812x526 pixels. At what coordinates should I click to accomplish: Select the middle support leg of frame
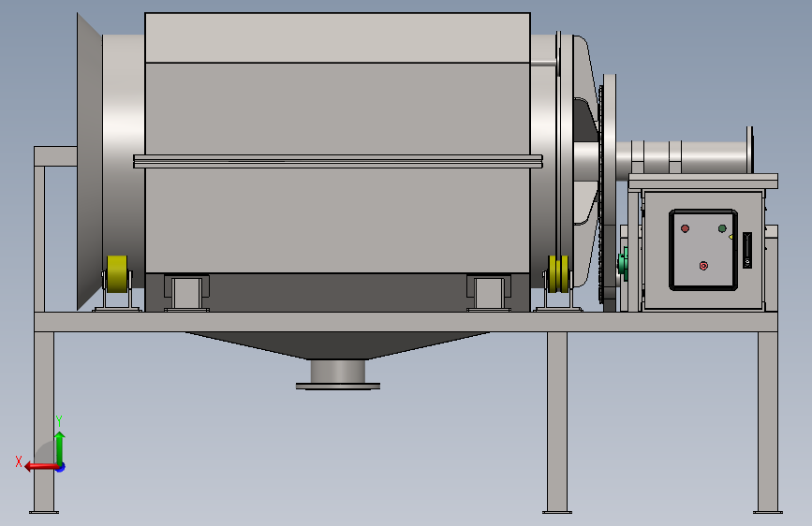557,422
